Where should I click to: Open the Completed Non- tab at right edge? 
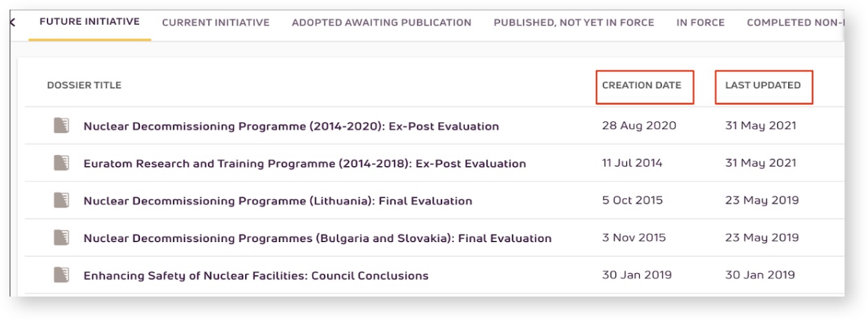(x=796, y=23)
